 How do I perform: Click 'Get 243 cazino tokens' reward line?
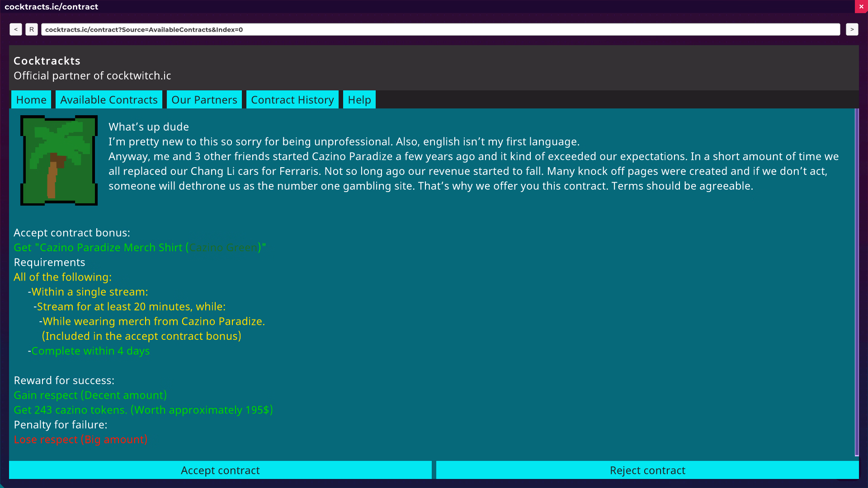(x=143, y=410)
